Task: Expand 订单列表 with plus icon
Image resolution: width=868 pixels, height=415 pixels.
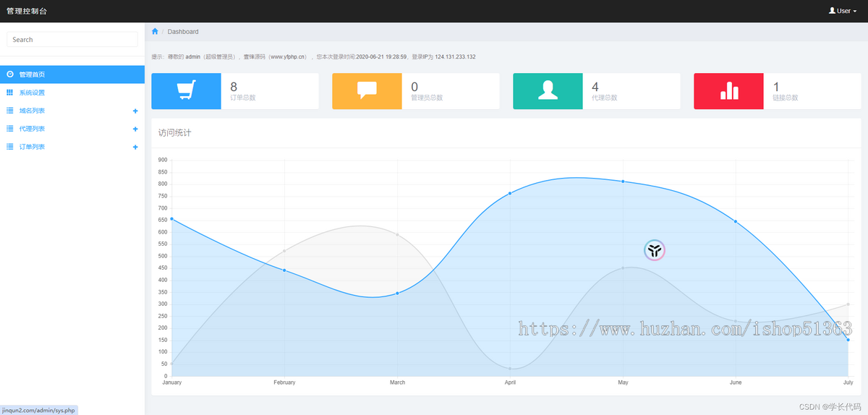Action: [x=135, y=147]
